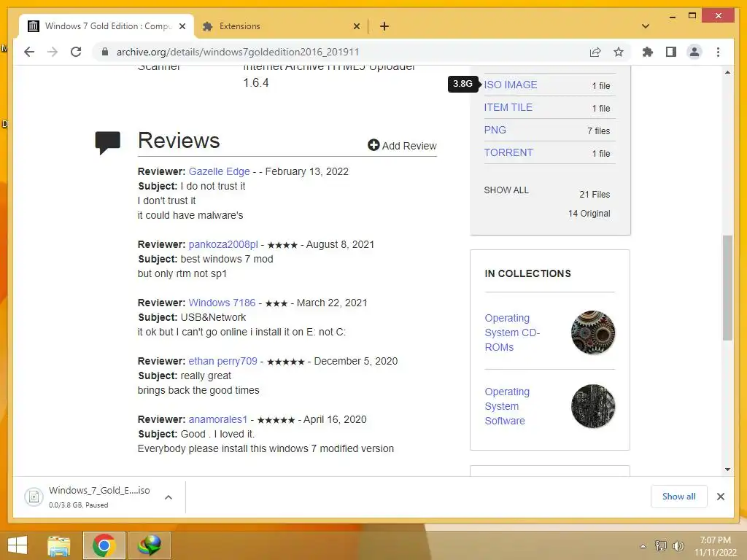
Task: Reload the archive.org page
Action: click(x=76, y=52)
